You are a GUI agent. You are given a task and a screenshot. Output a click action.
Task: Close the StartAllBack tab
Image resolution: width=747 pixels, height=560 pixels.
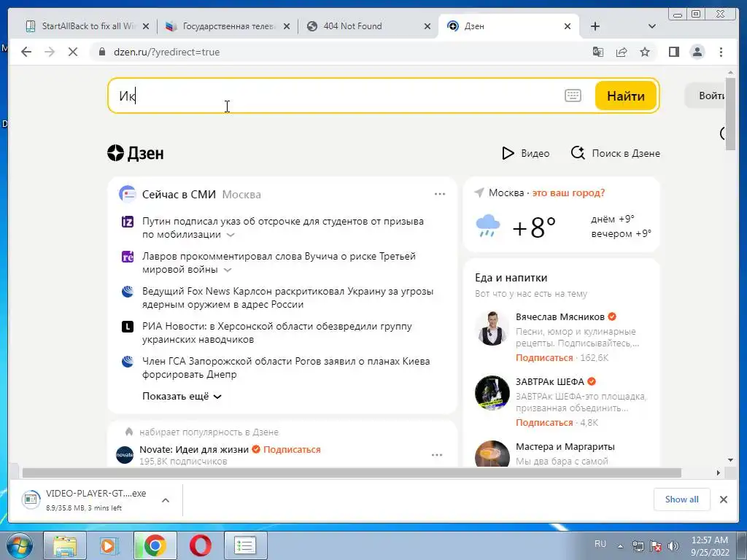point(146,26)
